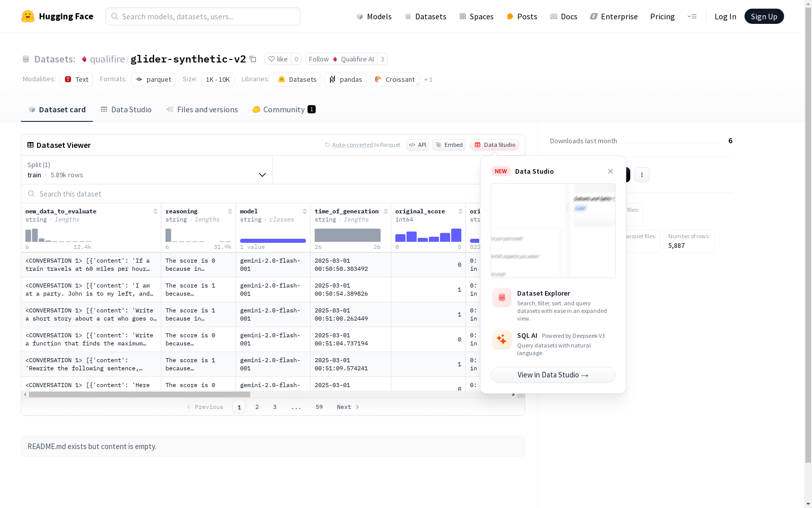
Task: Click the Log In link
Action: 725,16
